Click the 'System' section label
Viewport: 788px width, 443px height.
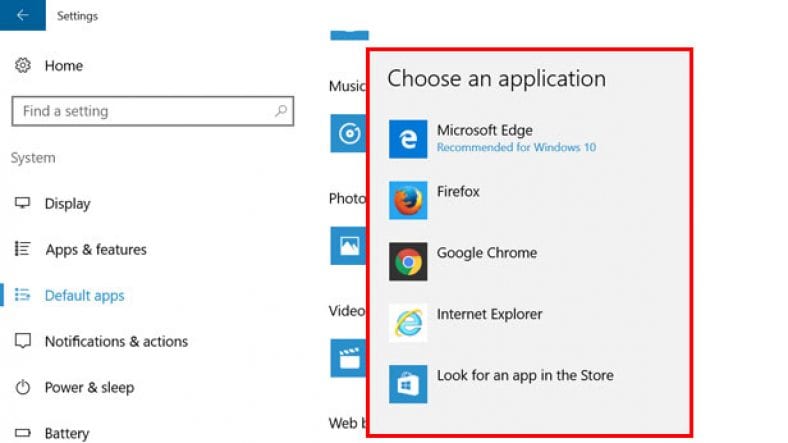point(33,158)
